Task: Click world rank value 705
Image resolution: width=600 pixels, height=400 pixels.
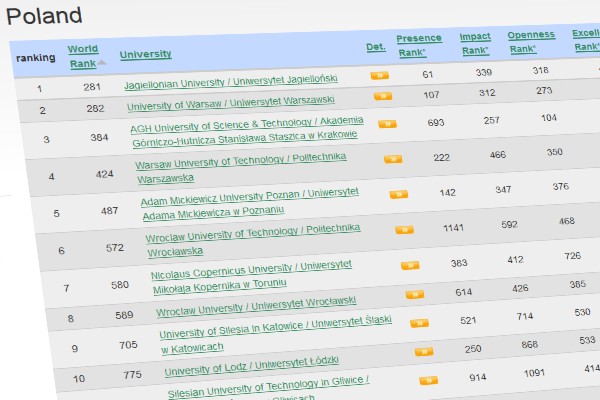Action: pos(128,345)
